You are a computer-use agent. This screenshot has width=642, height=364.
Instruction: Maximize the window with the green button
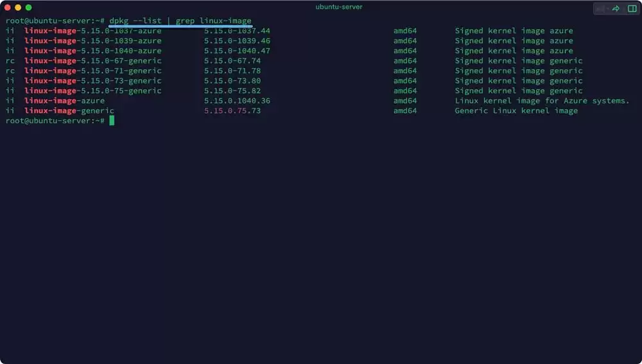(29, 7)
